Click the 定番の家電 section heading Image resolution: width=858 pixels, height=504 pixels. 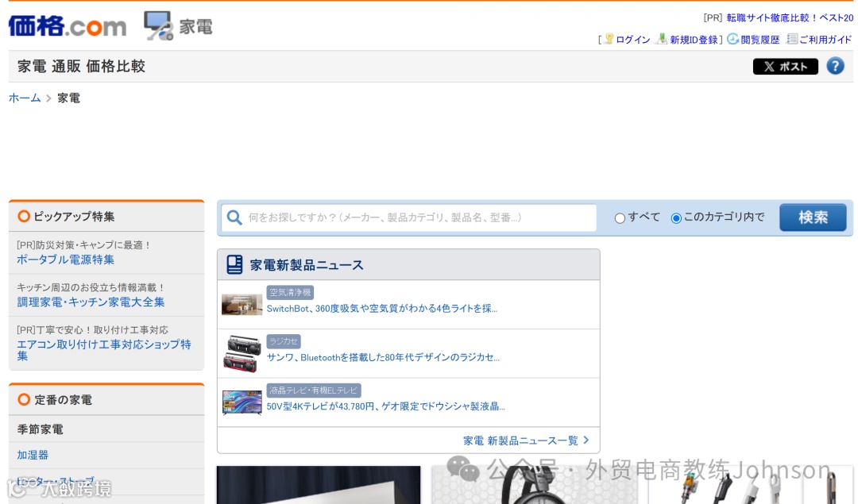point(63,400)
